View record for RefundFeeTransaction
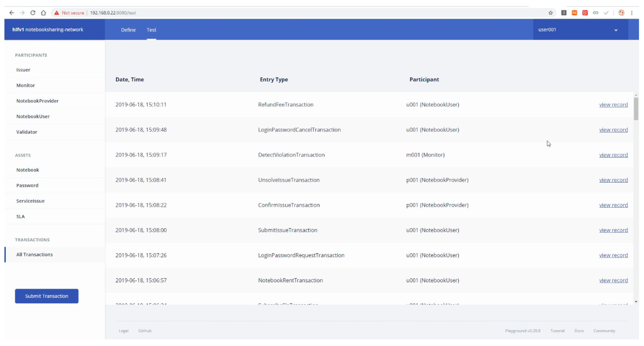 pos(613,105)
